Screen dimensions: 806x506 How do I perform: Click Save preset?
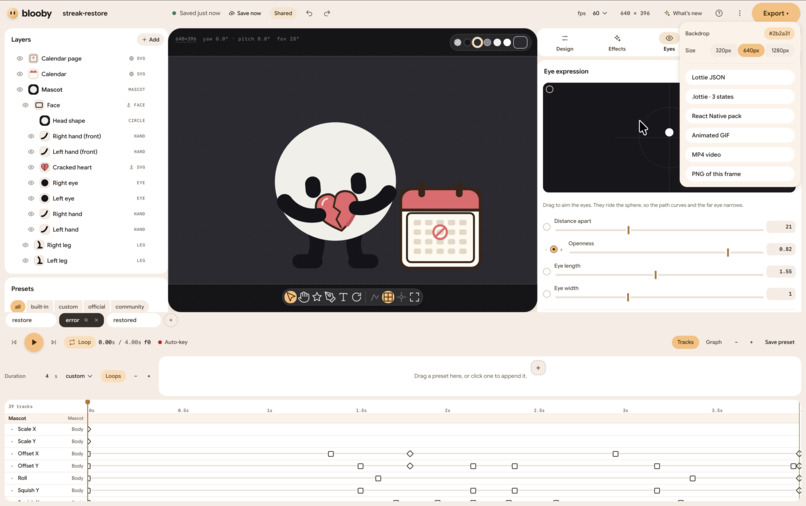(x=779, y=342)
